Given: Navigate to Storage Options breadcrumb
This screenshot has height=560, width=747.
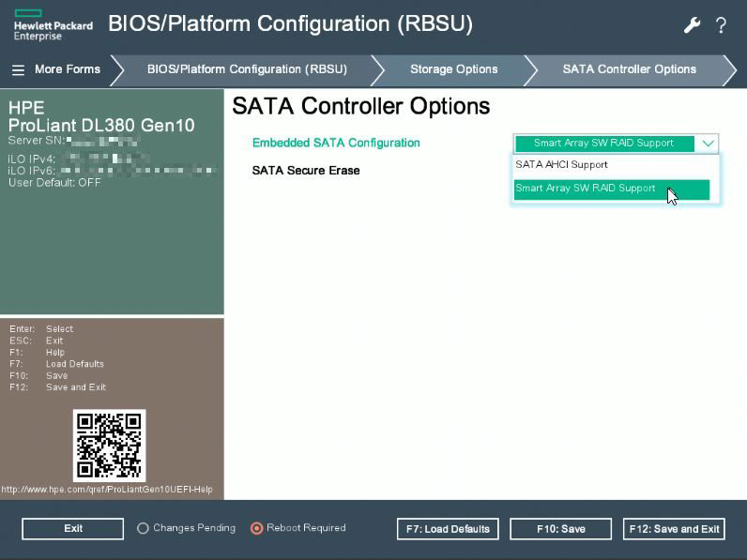Looking at the screenshot, I should (453, 69).
